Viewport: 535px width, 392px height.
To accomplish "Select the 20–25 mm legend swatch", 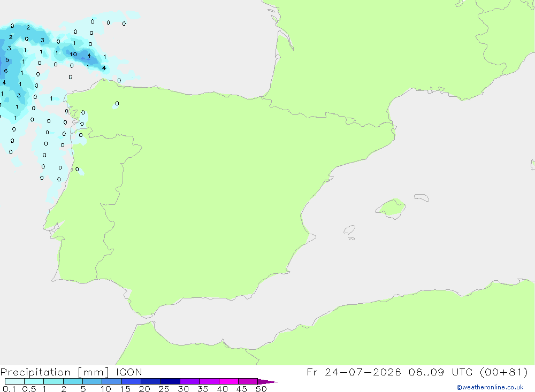I will [151, 381].
